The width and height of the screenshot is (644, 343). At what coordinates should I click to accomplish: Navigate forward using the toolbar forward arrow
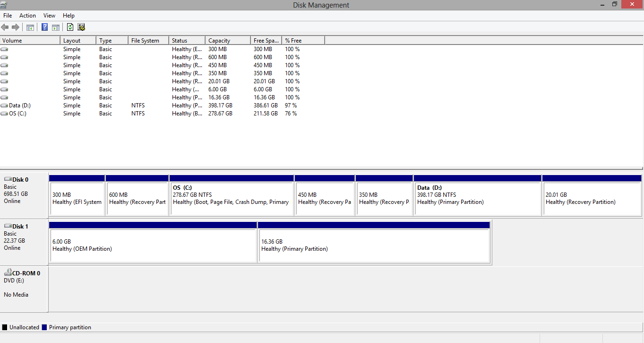pyautogui.click(x=15, y=27)
